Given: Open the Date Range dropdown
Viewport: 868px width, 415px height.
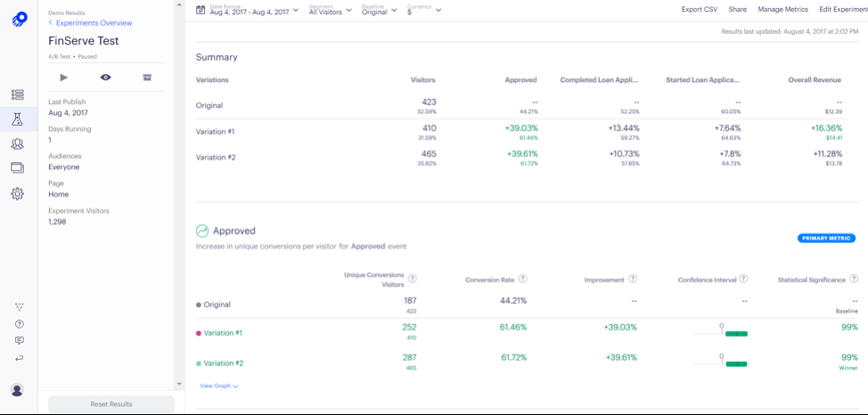Looking at the screenshot, I should tap(247, 11).
